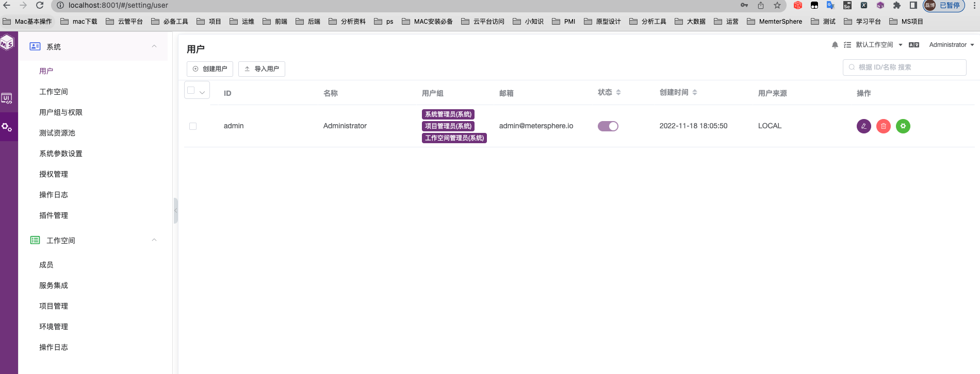The image size is (980, 374).
Task: Toggle the admin user status switch
Action: pos(608,126)
